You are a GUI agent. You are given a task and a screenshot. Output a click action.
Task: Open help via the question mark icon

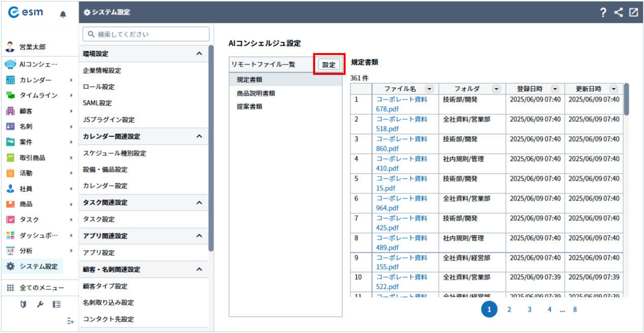(603, 13)
